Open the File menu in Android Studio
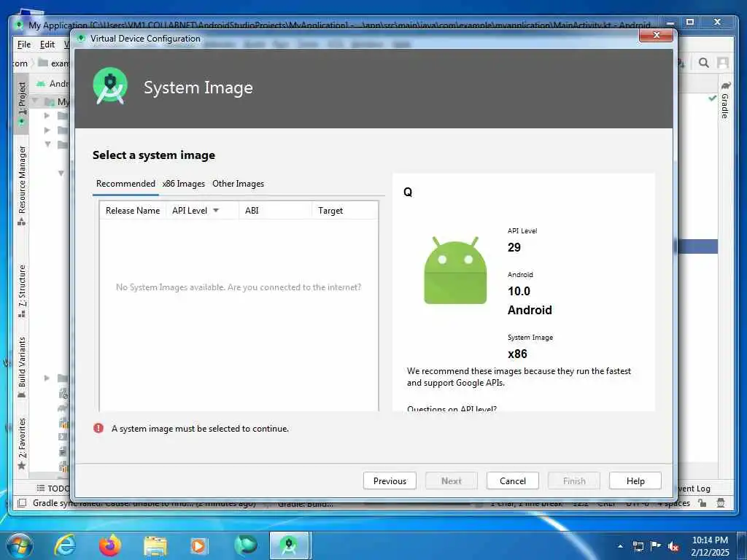This screenshot has height=560, width=747. 24,44
